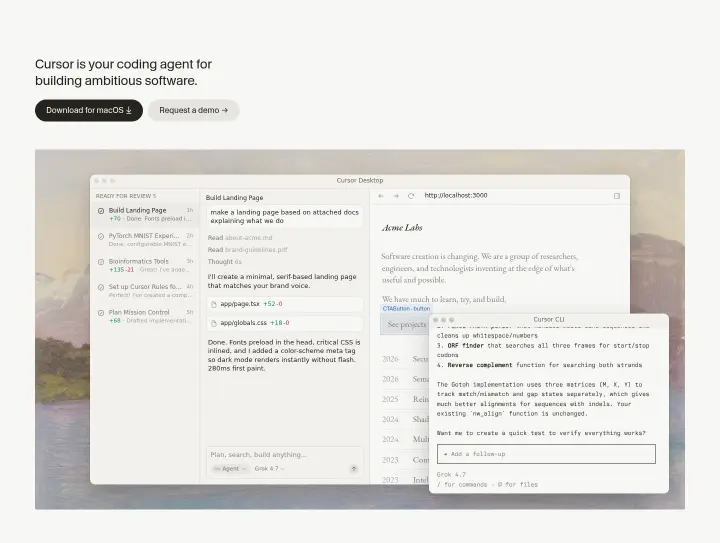
Task: Click the file icon next to app/globals.css
Action: click(x=214, y=323)
